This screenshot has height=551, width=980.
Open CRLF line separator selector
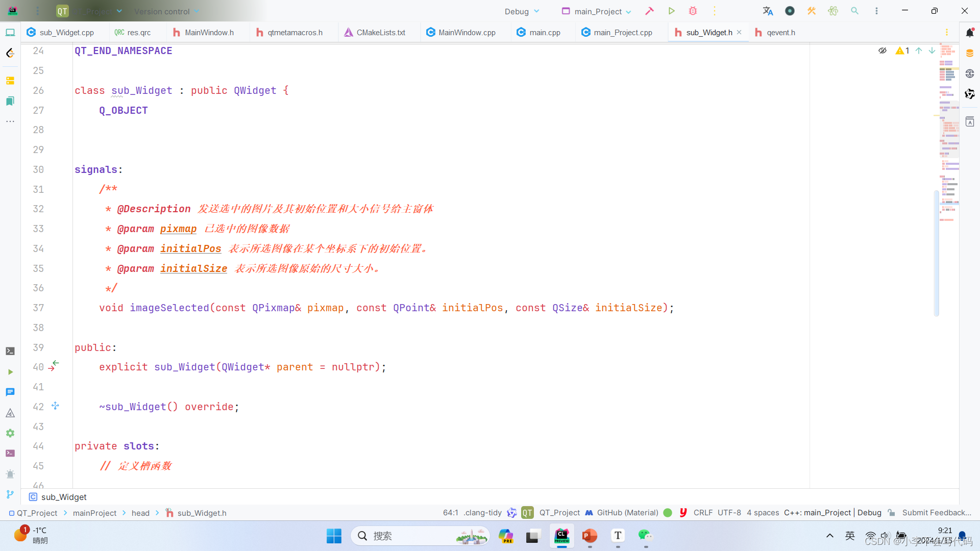[703, 513]
